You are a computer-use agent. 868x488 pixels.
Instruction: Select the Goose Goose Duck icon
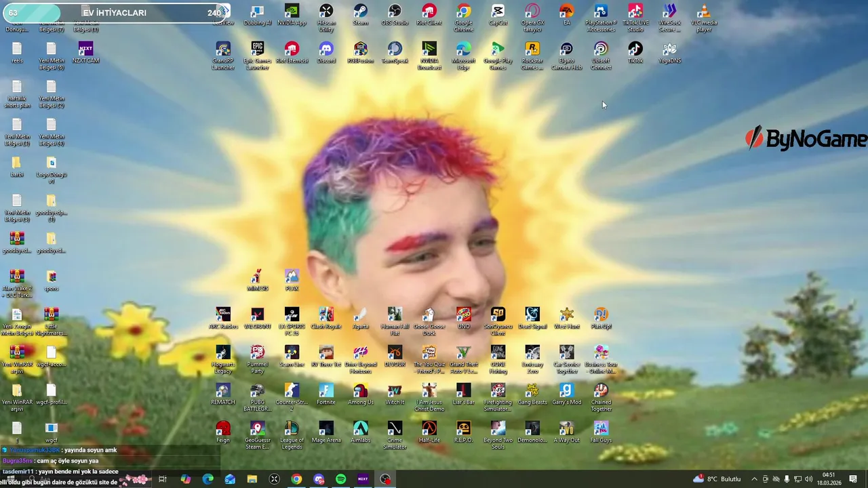pos(429,322)
